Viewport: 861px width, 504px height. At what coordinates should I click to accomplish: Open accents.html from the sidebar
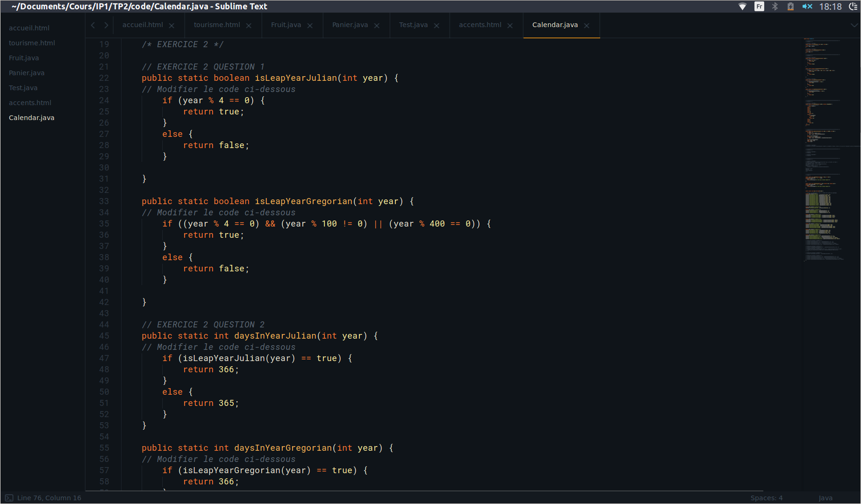click(x=30, y=103)
